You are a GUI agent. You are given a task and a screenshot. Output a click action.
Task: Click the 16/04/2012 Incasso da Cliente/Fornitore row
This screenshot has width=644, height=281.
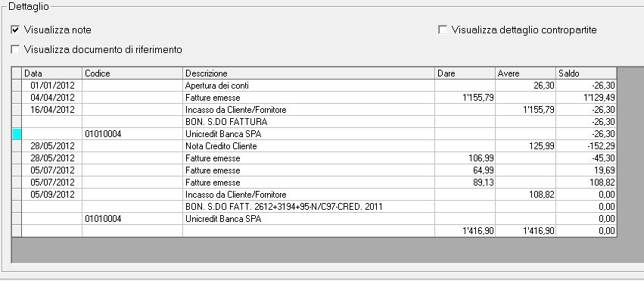[314, 110]
